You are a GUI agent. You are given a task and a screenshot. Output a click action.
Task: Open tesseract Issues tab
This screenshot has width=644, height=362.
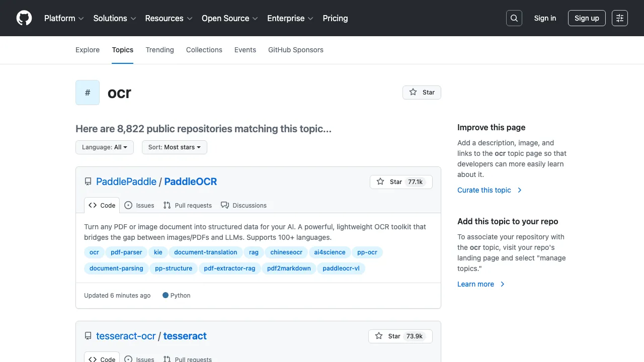[x=139, y=358]
